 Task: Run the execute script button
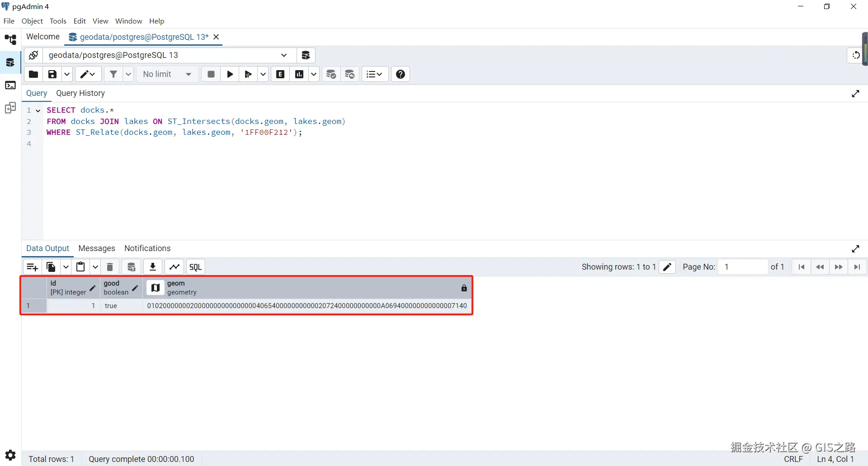coord(248,74)
